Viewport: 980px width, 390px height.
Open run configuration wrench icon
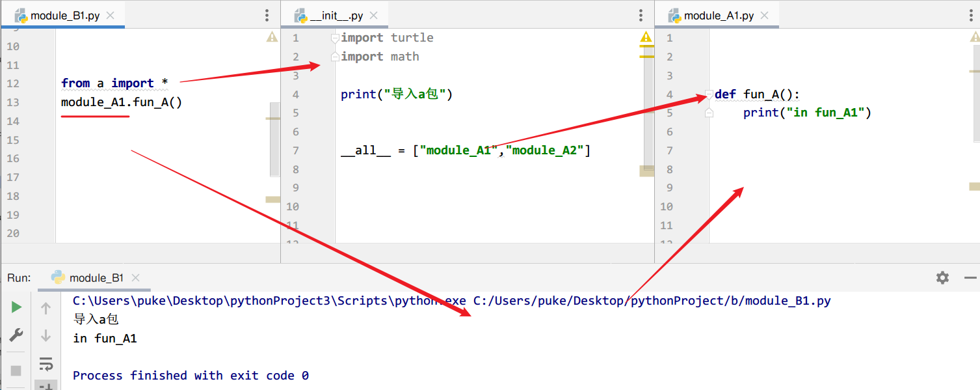coord(16,335)
